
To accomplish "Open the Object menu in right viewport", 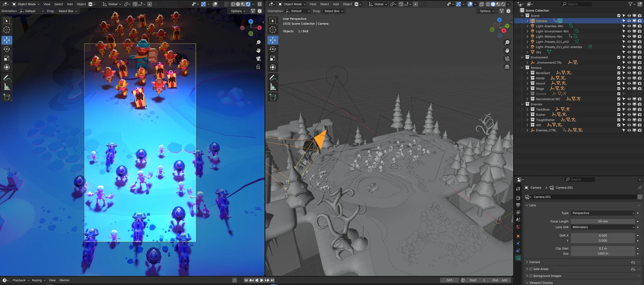I will [347, 4].
